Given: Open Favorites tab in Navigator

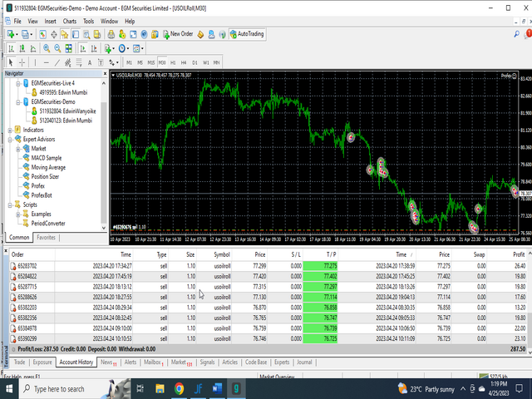Looking at the screenshot, I should pyautogui.click(x=46, y=238).
